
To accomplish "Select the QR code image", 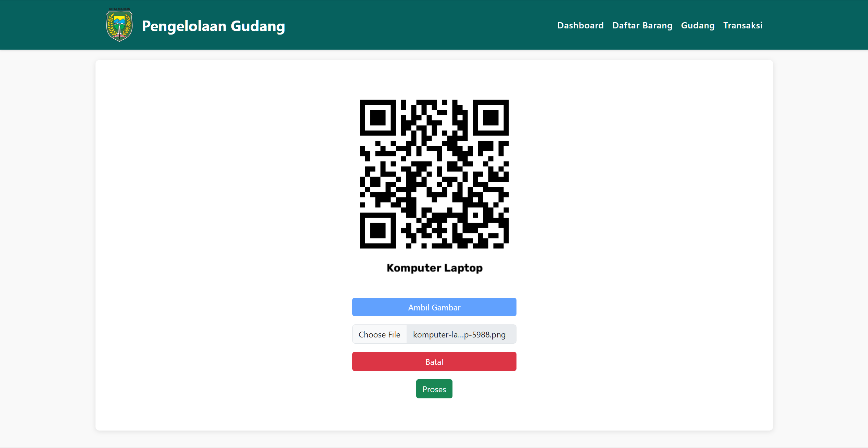I will point(434,174).
